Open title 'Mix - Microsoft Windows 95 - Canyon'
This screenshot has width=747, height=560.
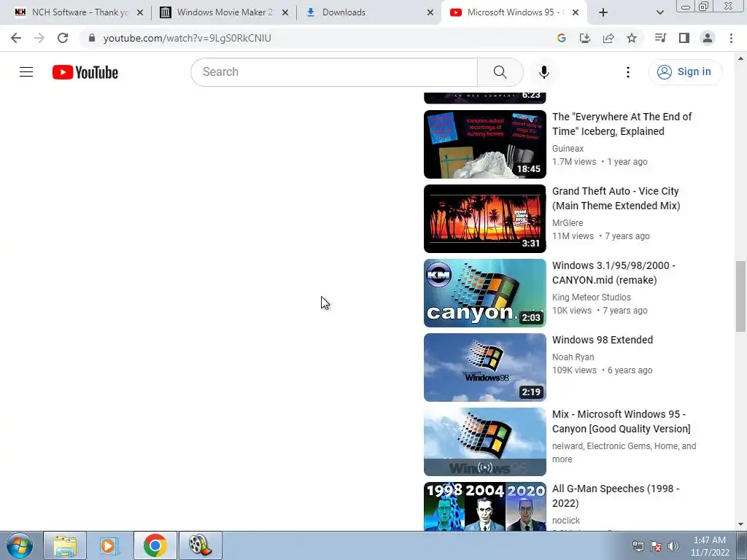click(x=622, y=421)
